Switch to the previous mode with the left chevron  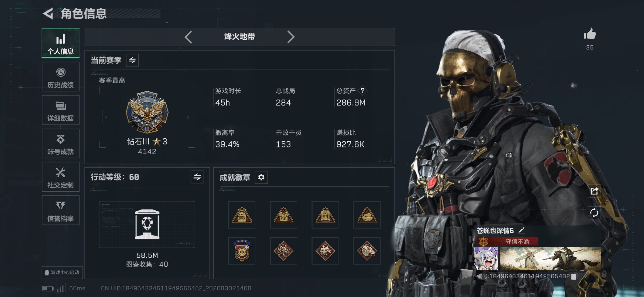(188, 37)
